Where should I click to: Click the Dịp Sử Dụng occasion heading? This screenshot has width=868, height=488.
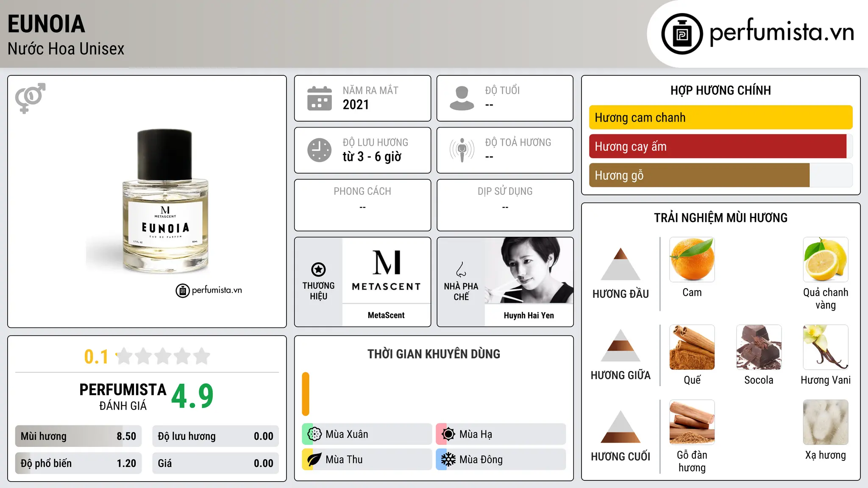505,191
